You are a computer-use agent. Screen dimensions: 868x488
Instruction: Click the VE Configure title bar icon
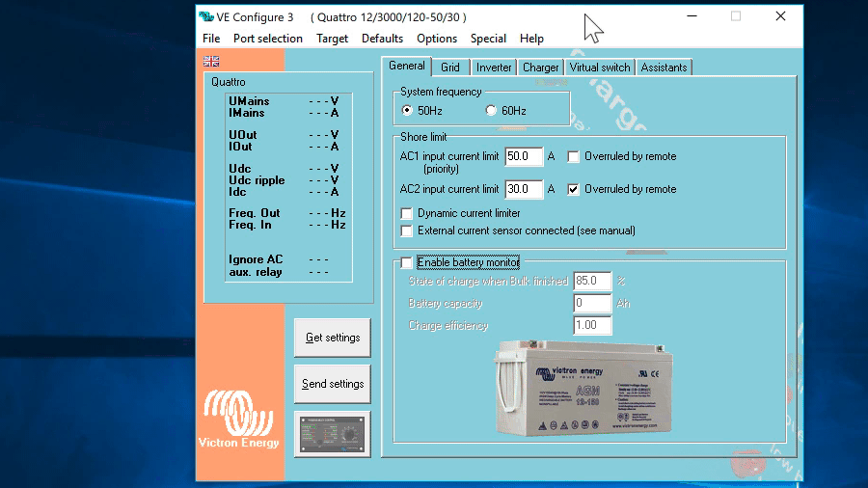point(206,16)
